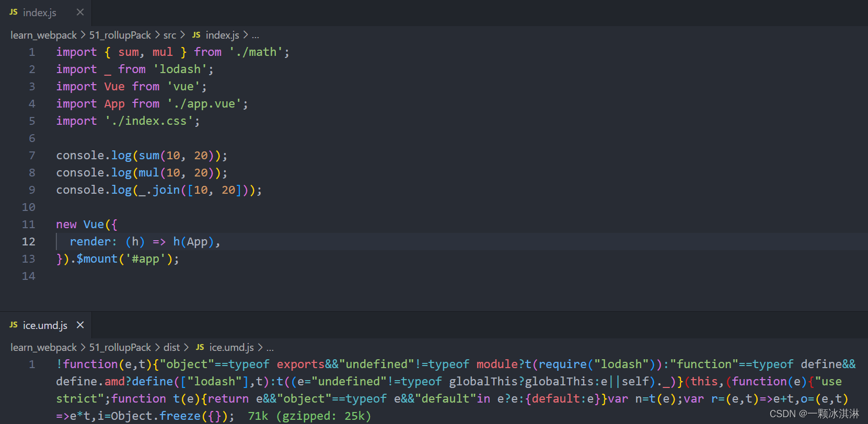Image resolution: width=868 pixels, height=424 pixels.
Task: Place cursor on $mount call
Action: click(97, 258)
